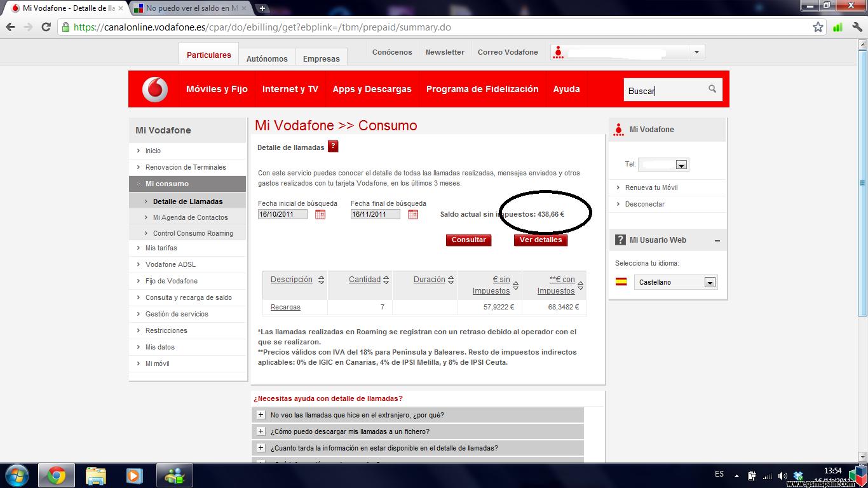The height and width of the screenshot is (488, 868).
Task: Click the volume icon in system tray
Action: pyautogui.click(x=782, y=476)
